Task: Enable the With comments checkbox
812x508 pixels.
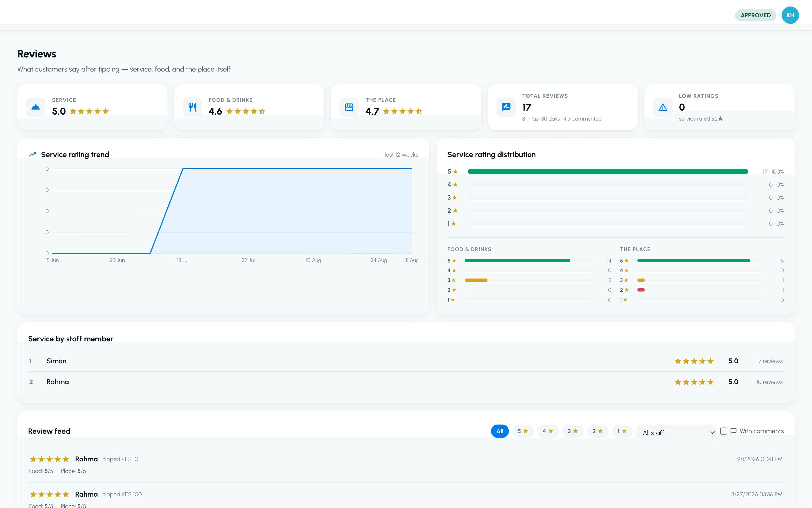Action: tap(724, 431)
